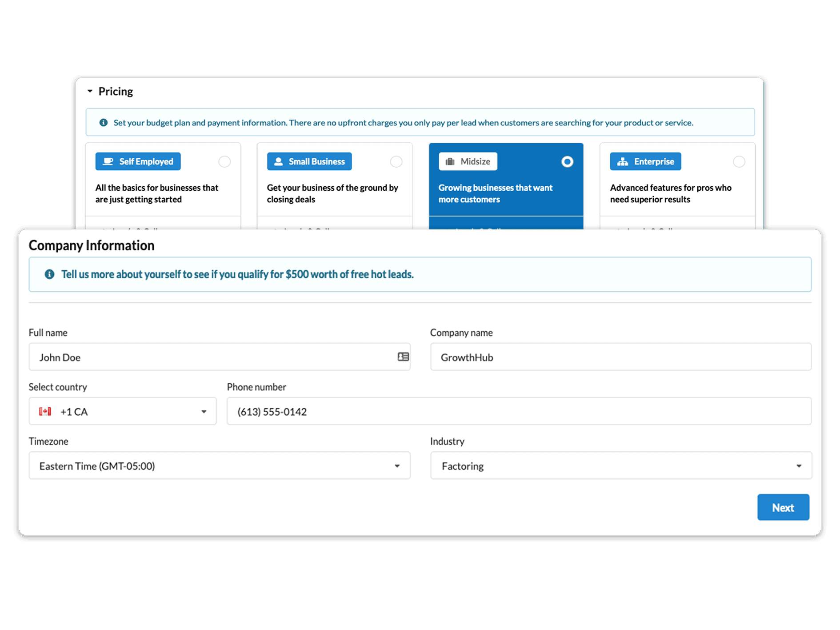
Task: Click the Small Business person icon
Action: (279, 161)
